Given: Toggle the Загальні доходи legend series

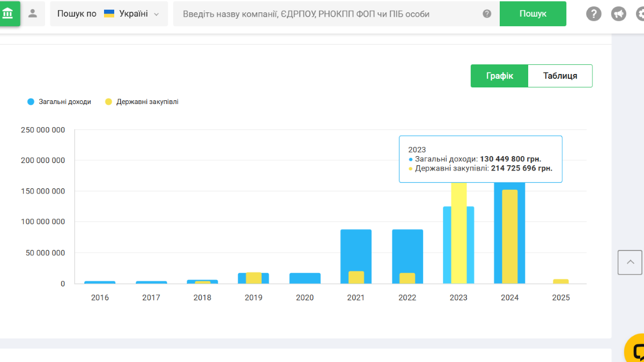Looking at the screenshot, I should pos(60,102).
